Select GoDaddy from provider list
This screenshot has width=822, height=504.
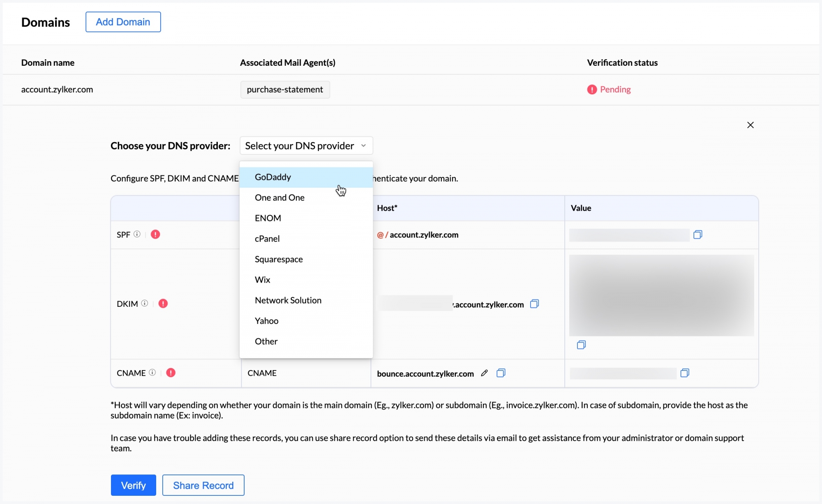click(273, 177)
